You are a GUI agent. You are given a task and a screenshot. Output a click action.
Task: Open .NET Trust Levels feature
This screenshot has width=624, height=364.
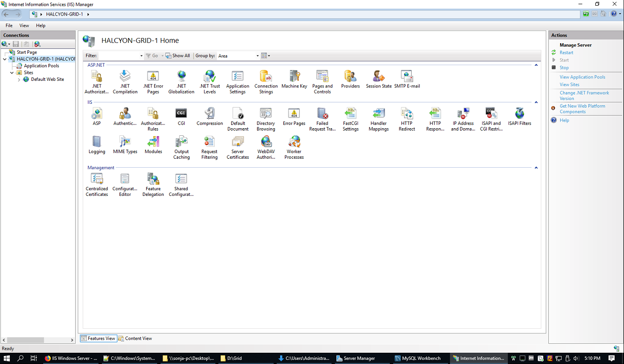[210, 82]
